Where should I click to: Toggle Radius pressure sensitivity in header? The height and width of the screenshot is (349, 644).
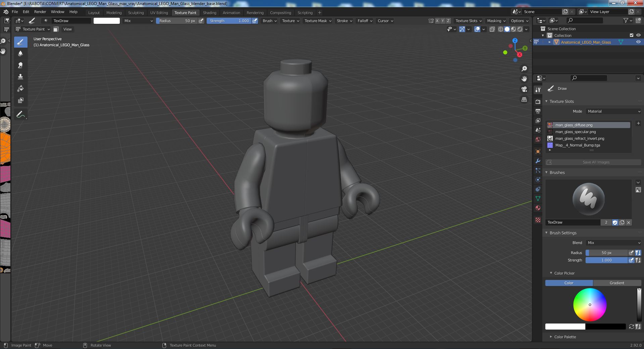coord(201,21)
